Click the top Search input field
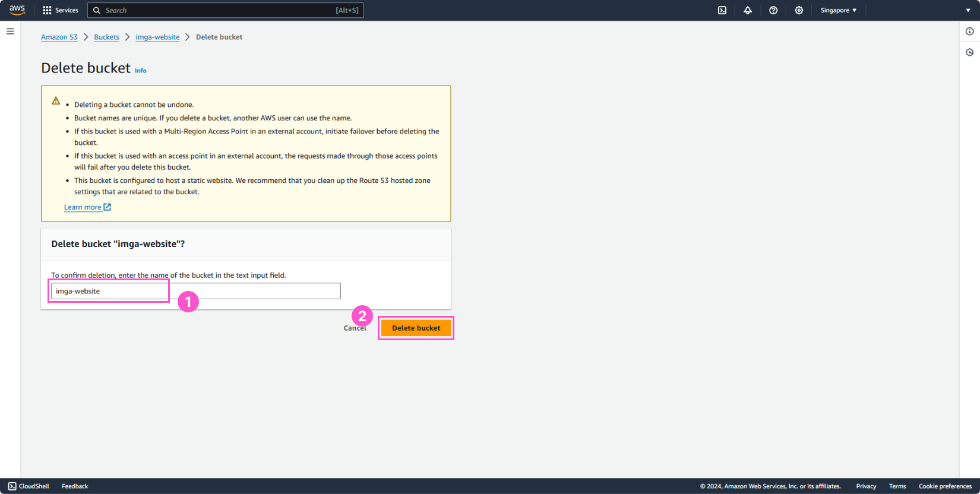Screen dimensions: 980x494 tap(226, 10)
